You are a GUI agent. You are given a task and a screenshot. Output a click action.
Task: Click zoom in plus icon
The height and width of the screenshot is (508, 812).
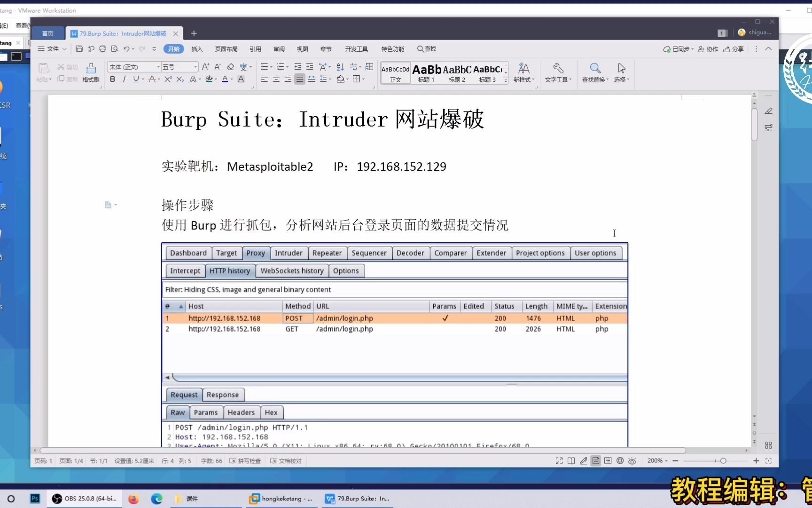pyautogui.click(x=756, y=461)
